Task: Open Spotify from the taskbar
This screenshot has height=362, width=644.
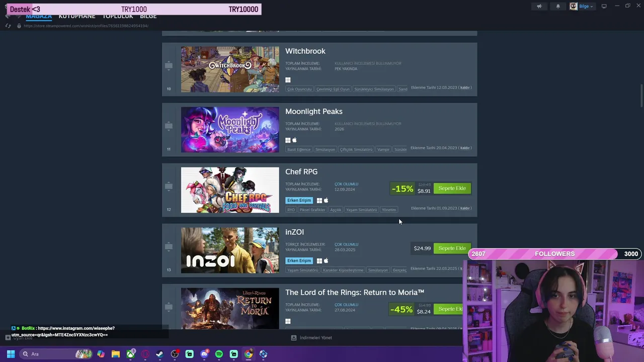Action: tap(219, 354)
